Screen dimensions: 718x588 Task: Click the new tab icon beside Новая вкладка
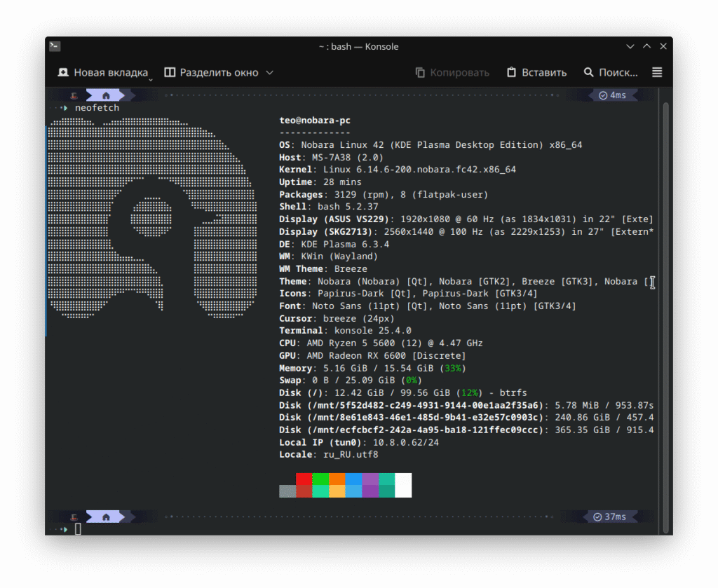(x=63, y=72)
